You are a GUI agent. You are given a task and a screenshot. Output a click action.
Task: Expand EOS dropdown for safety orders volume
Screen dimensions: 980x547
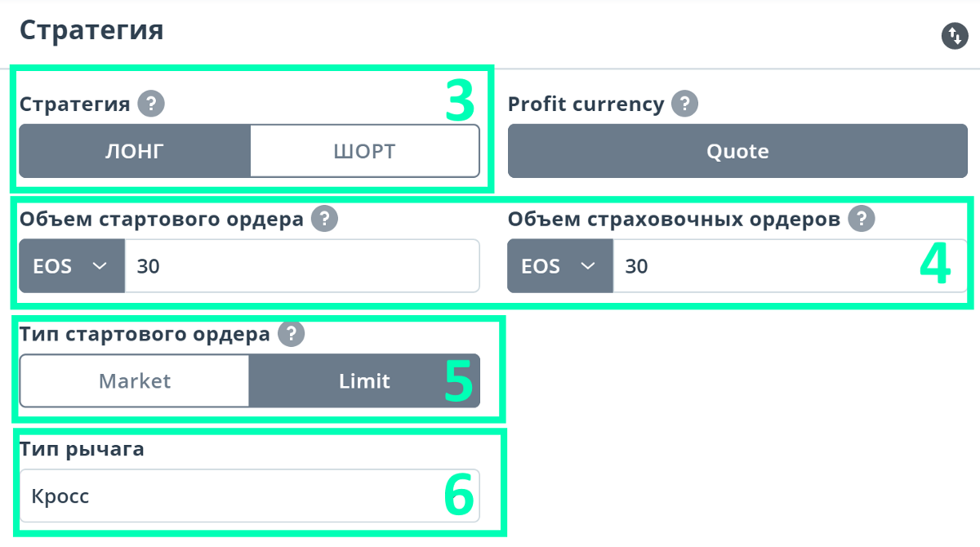tap(560, 266)
